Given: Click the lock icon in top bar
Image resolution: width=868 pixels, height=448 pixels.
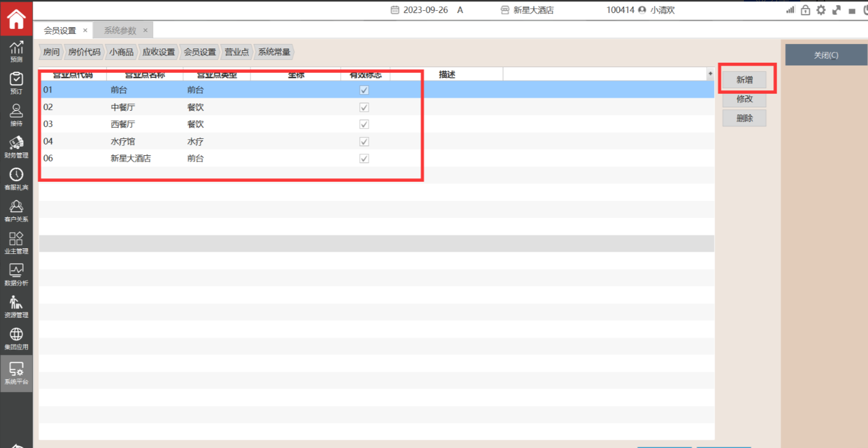Looking at the screenshot, I should click(805, 10).
